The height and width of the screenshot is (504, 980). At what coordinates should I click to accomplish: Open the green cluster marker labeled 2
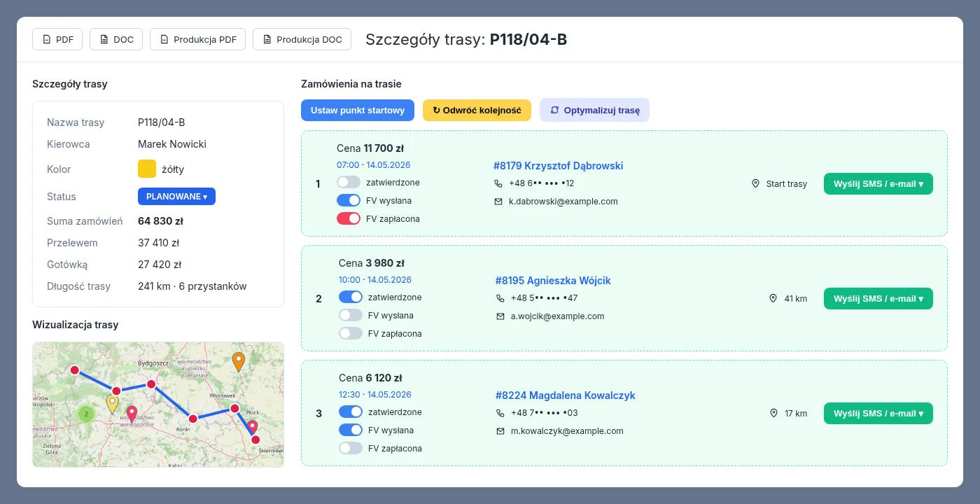tap(86, 414)
